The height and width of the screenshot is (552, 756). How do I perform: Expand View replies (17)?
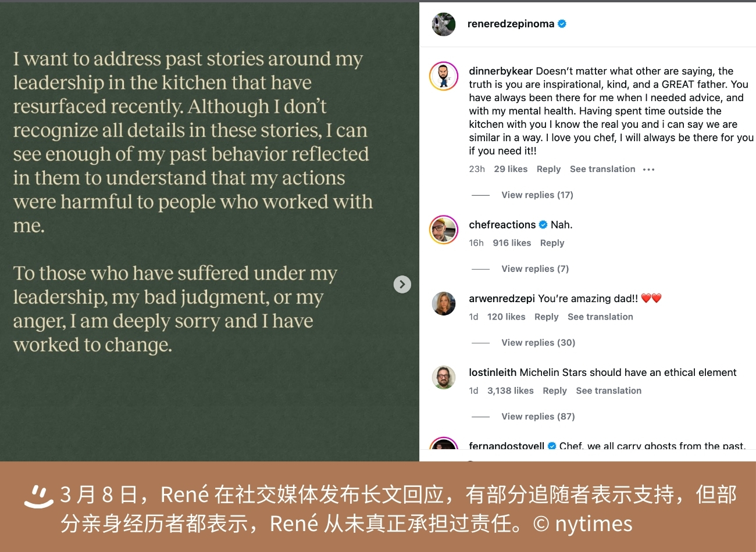click(537, 195)
